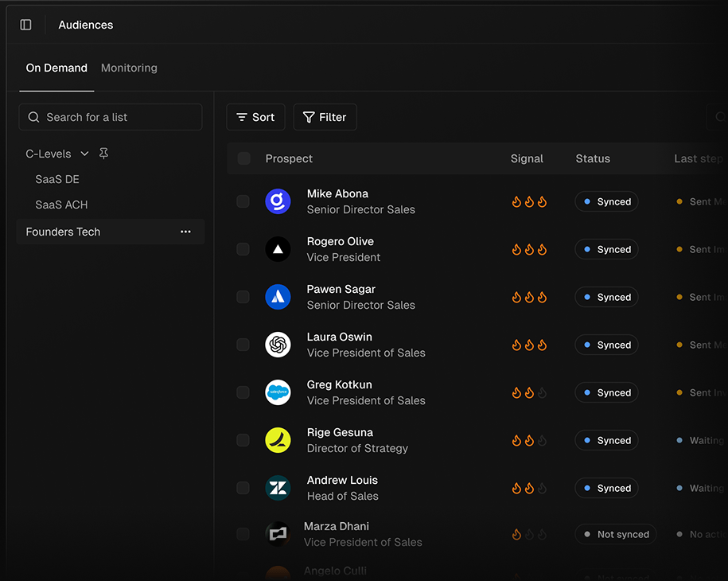
Task: Click the OpenAI logo beside Laura Oswin
Action: (x=278, y=345)
